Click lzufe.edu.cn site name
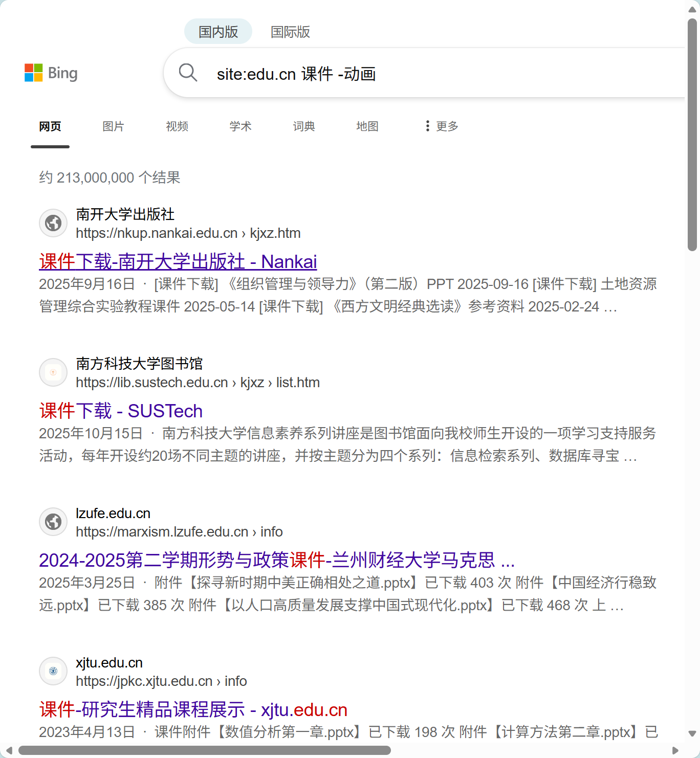This screenshot has height=758, width=700. (113, 513)
